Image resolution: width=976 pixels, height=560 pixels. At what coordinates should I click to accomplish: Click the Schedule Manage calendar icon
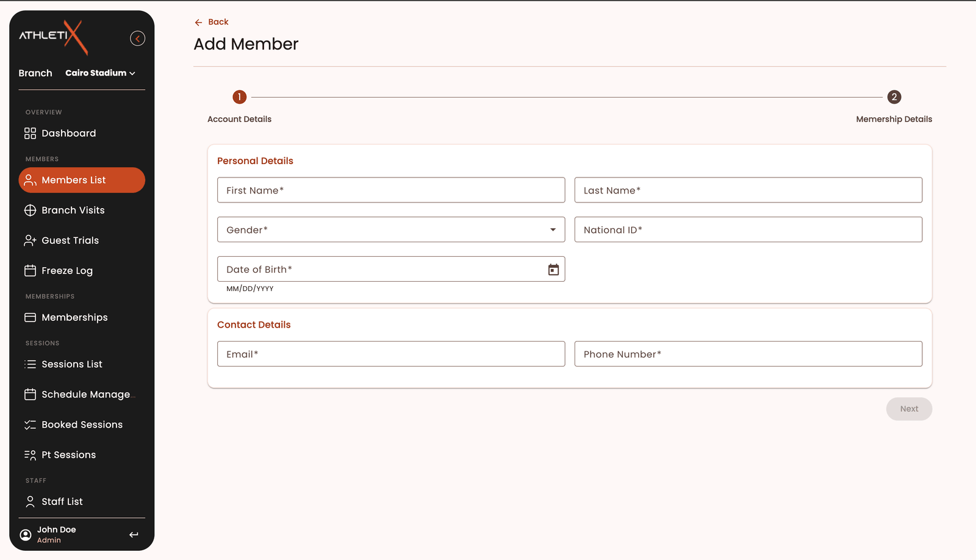coord(30,394)
